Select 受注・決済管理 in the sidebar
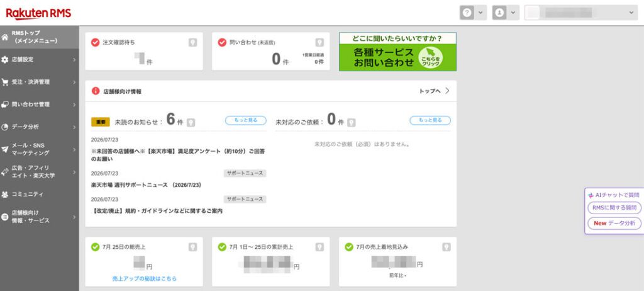This screenshot has height=291, width=644. pos(40,82)
